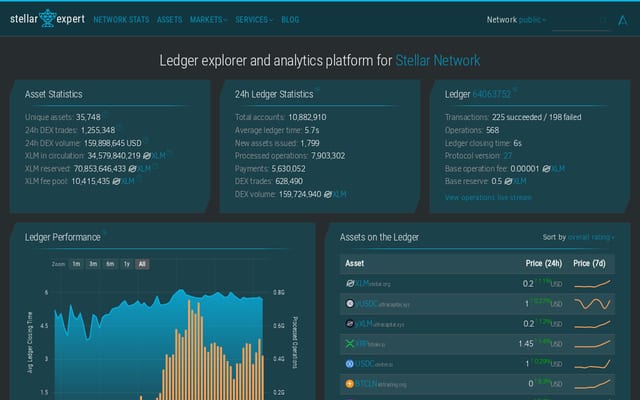Expand the Services dropdown menu
The width and height of the screenshot is (640, 400).
[x=254, y=20]
